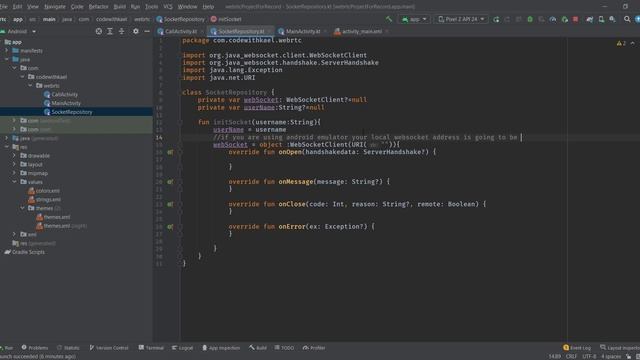Click the Attach Debugger to process icon
This screenshot has height=360, width=640.
564,19
